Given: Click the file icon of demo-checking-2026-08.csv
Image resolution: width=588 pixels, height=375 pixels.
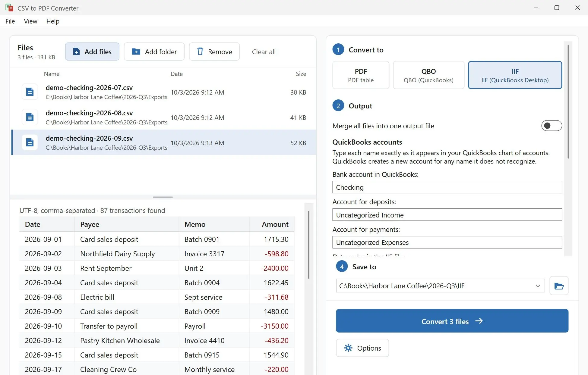Looking at the screenshot, I should pos(30,117).
